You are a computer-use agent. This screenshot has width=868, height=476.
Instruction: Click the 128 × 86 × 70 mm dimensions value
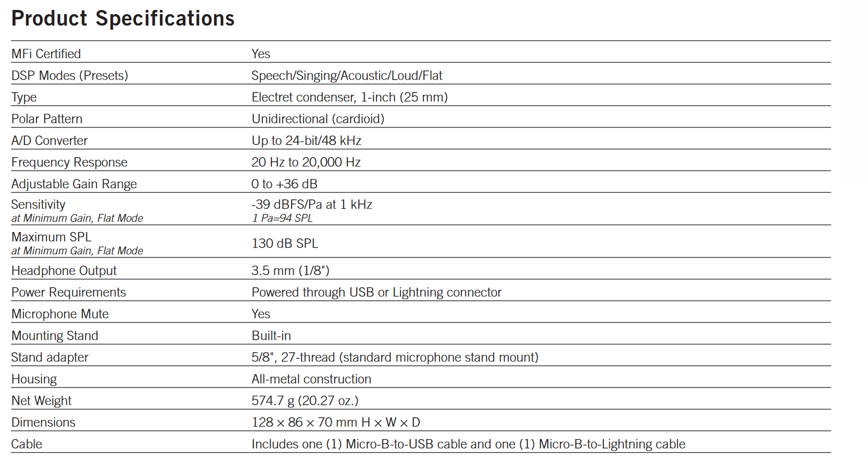pos(335,422)
